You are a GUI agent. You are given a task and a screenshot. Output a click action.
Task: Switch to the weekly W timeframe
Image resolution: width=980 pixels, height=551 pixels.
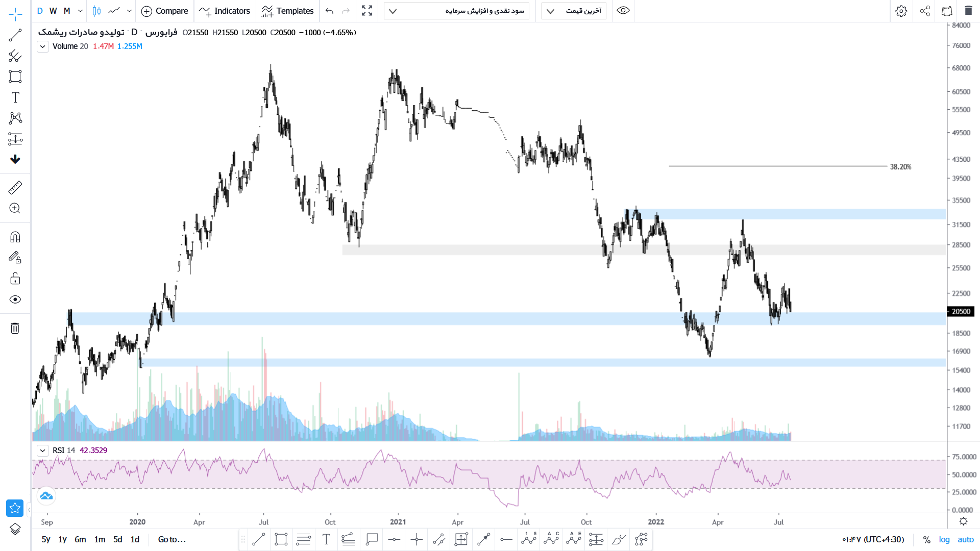(53, 11)
